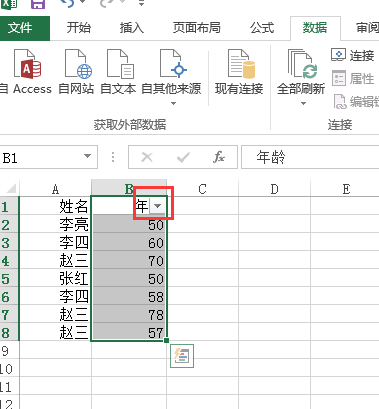Expand the 全部刷新 dropdown arrow
The image size is (379, 409).
point(303,104)
